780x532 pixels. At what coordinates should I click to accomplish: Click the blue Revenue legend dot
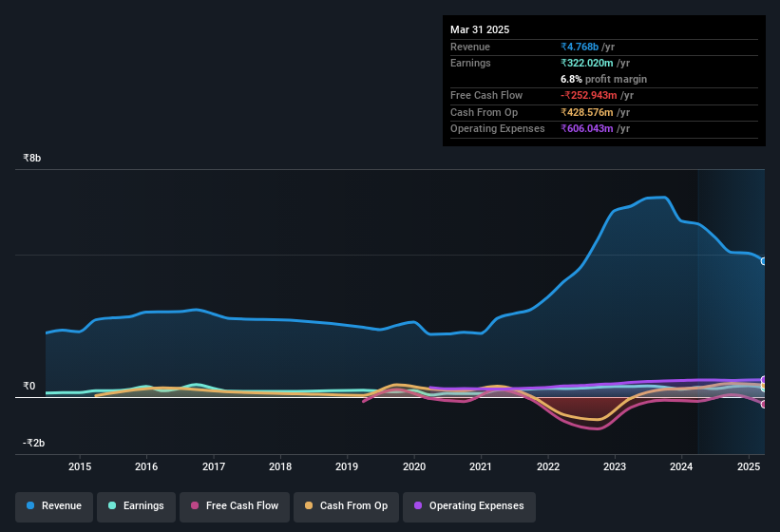tap(30, 505)
